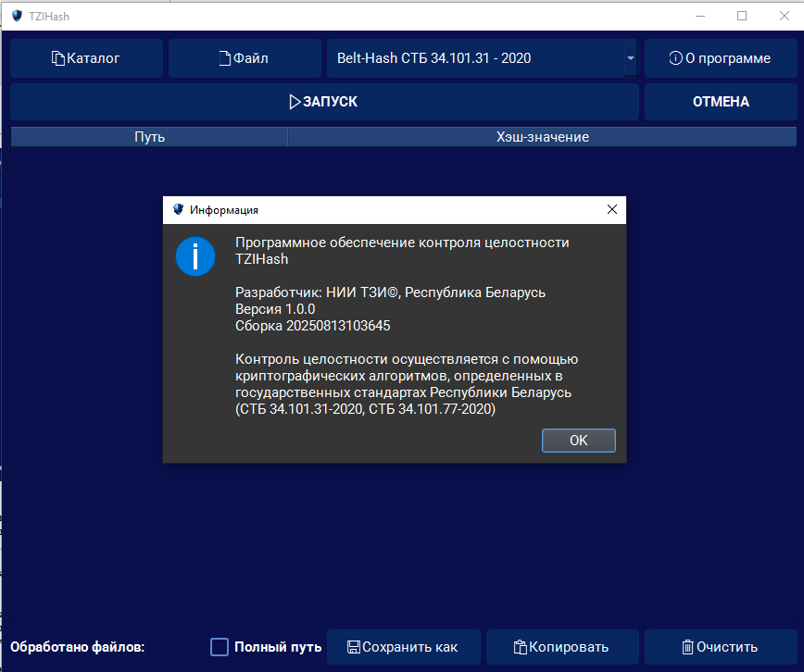
Task: Click the Каталог folder icon
Action: tap(58, 58)
